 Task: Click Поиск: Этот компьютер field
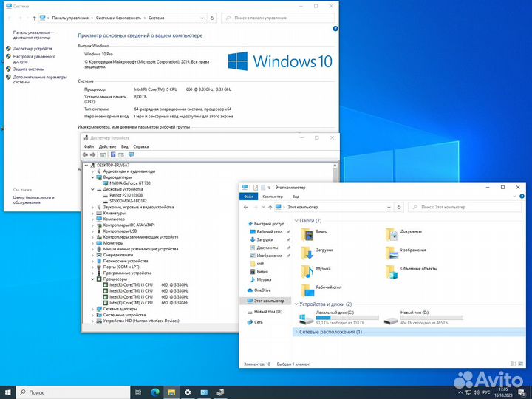(x=465, y=207)
